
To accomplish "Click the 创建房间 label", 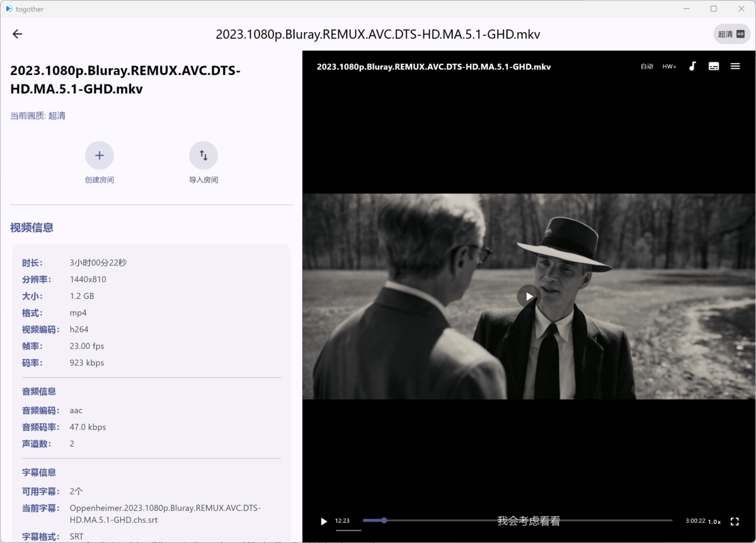I will pyautogui.click(x=100, y=180).
